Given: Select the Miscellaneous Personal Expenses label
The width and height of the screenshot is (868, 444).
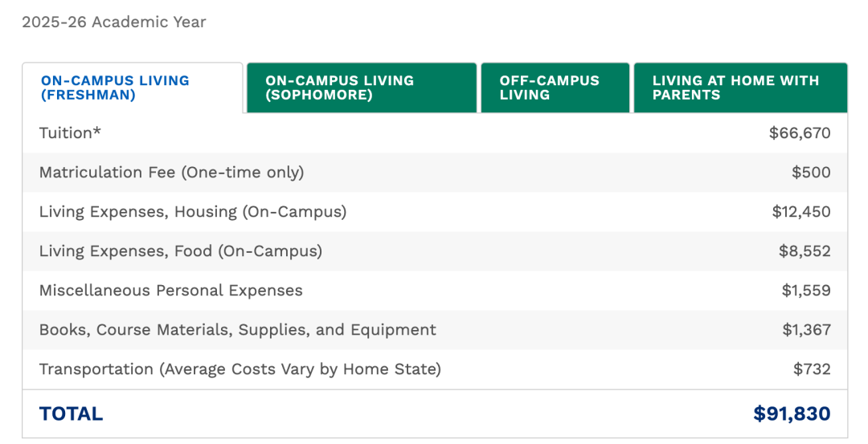Looking at the screenshot, I should point(171,291).
